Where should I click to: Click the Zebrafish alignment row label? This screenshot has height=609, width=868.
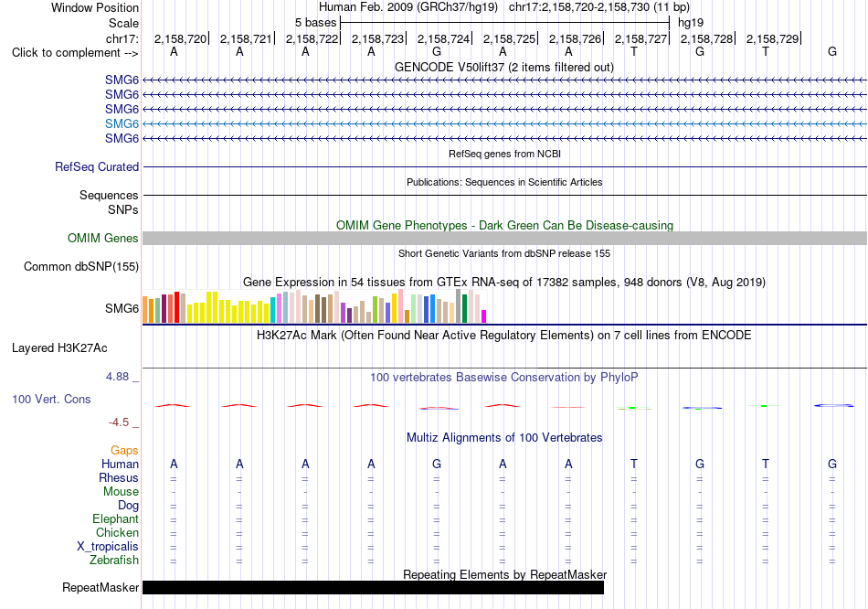click(114, 561)
